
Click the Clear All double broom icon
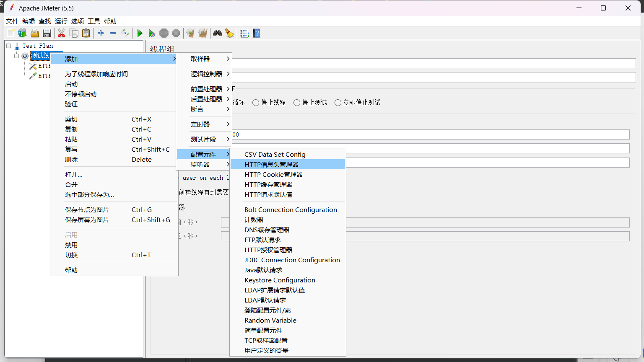click(203, 33)
